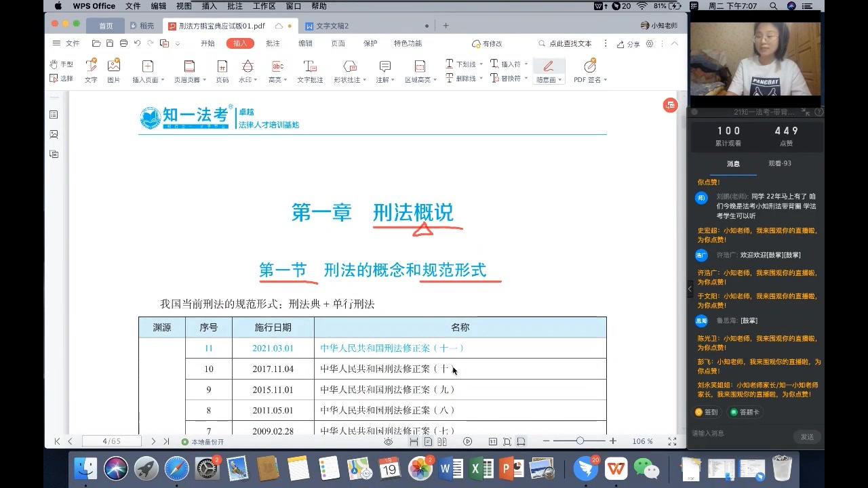The image size is (868, 488).
Task: Select the 手型 hand tool
Action: (x=61, y=64)
